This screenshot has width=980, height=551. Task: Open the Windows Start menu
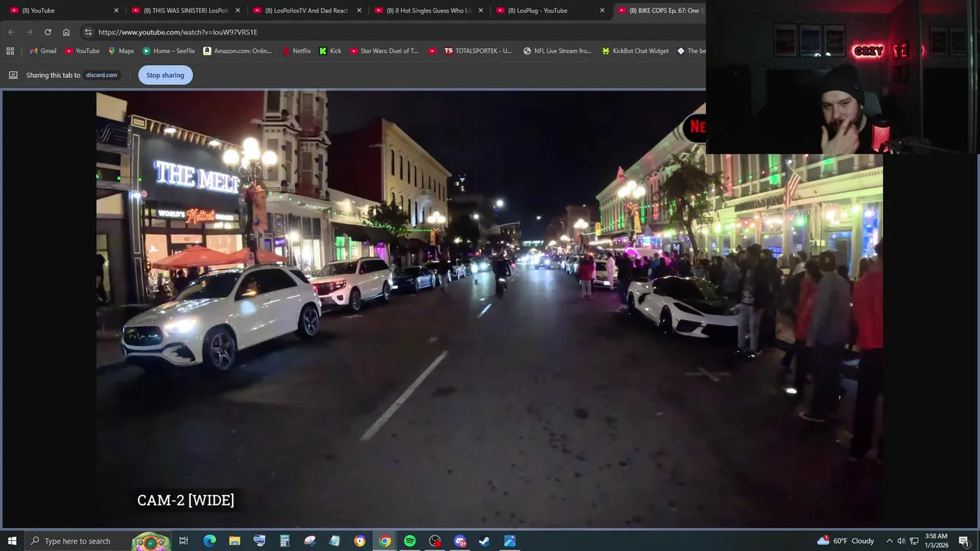[12, 541]
